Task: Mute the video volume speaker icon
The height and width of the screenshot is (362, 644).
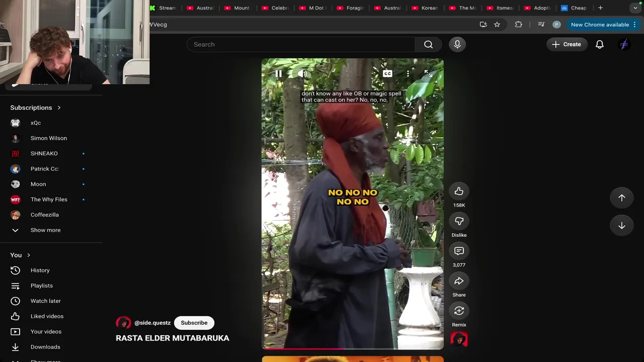Action: pos(302,73)
